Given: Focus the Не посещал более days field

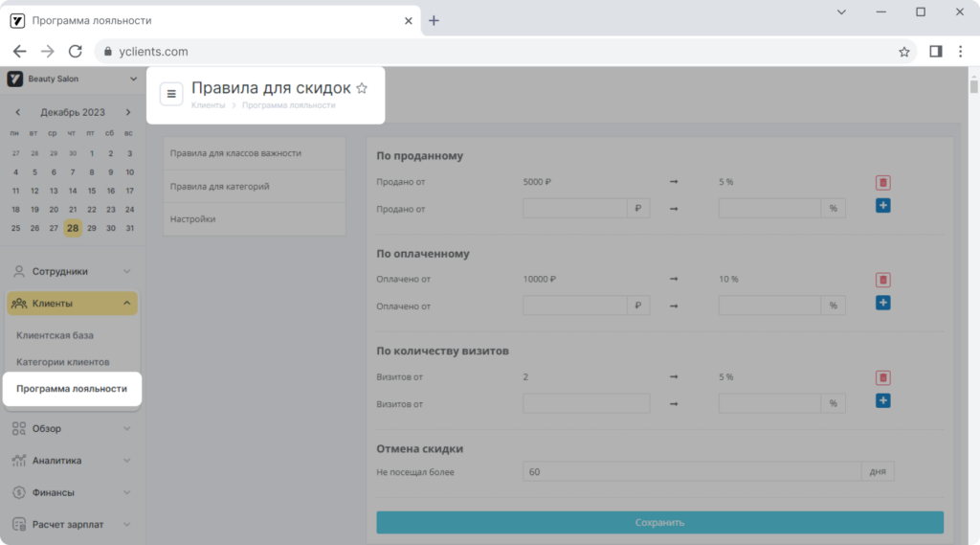Looking at the screenshot, I should [692, 472].
